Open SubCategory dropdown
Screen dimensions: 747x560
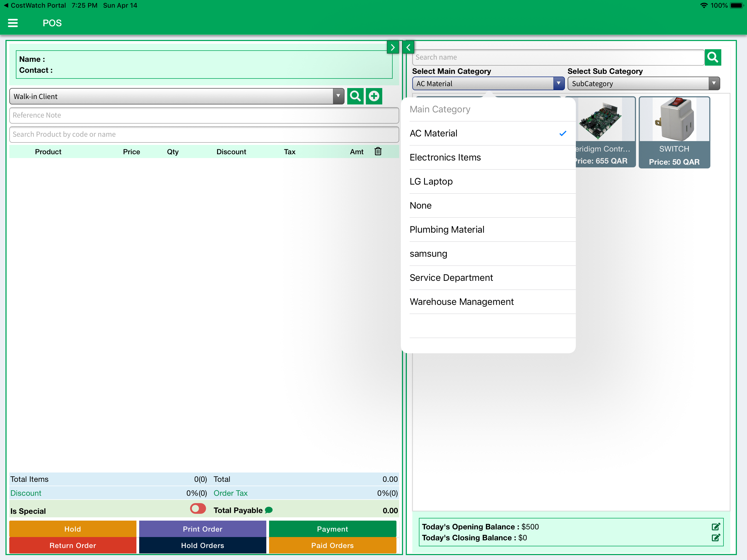tap(644, 83)
